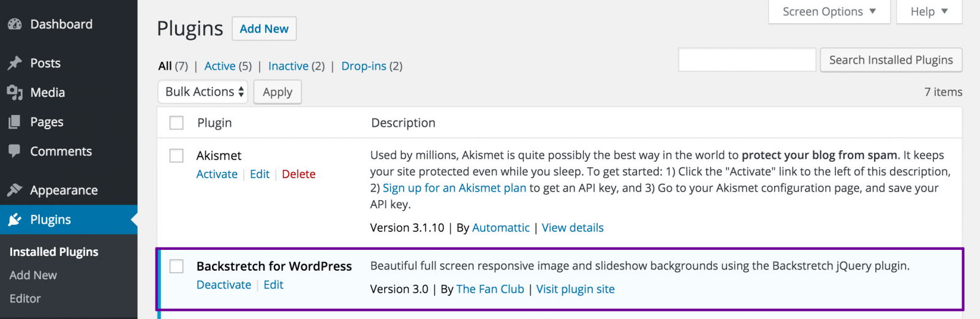Expand Screen Options panel
The height and width of the screenshot is (319, 980).
[x=829, y=12]
